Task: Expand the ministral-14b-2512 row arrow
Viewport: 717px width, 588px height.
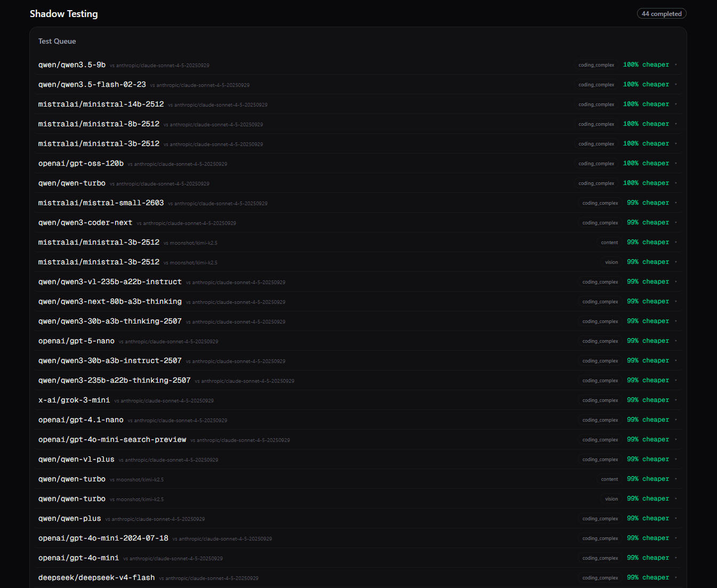Action: pos(676,104)
